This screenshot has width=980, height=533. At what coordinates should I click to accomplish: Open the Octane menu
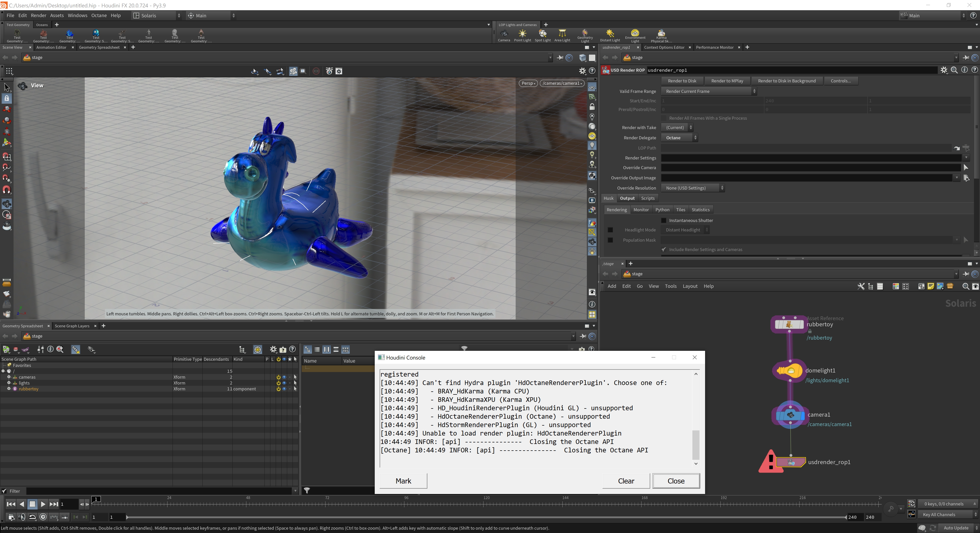click(x=99, y=16)
